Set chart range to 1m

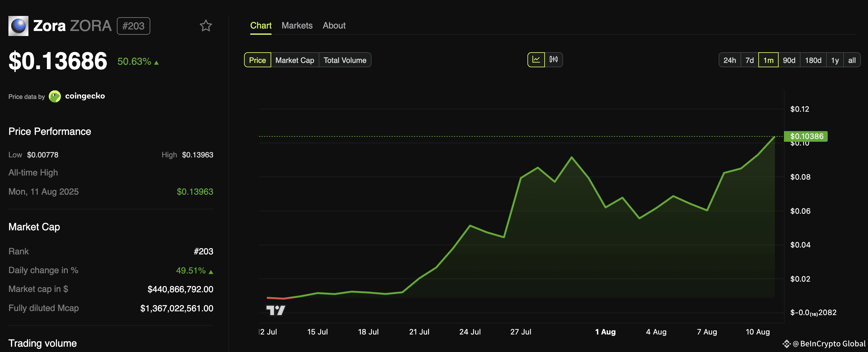768,60
